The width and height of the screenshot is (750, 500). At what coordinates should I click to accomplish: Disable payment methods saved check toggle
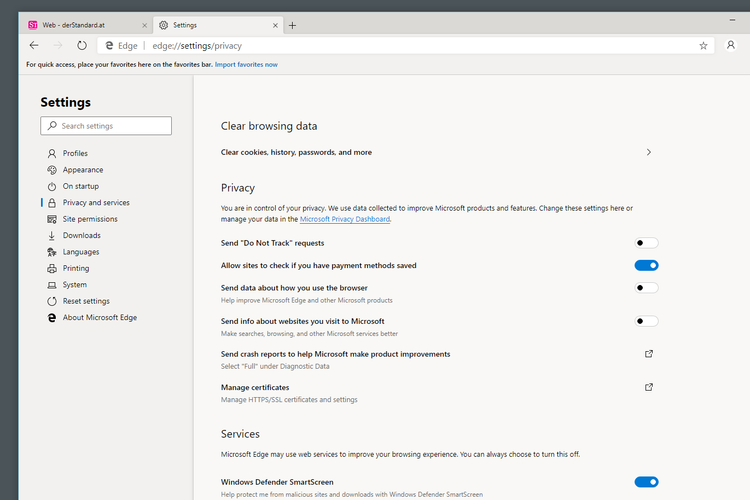click(x=646, y=266)
